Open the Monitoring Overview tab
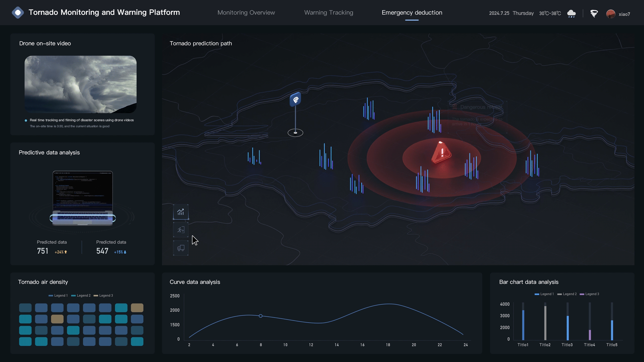This screenshot has height=362, width=644. [x=246, y=13]
